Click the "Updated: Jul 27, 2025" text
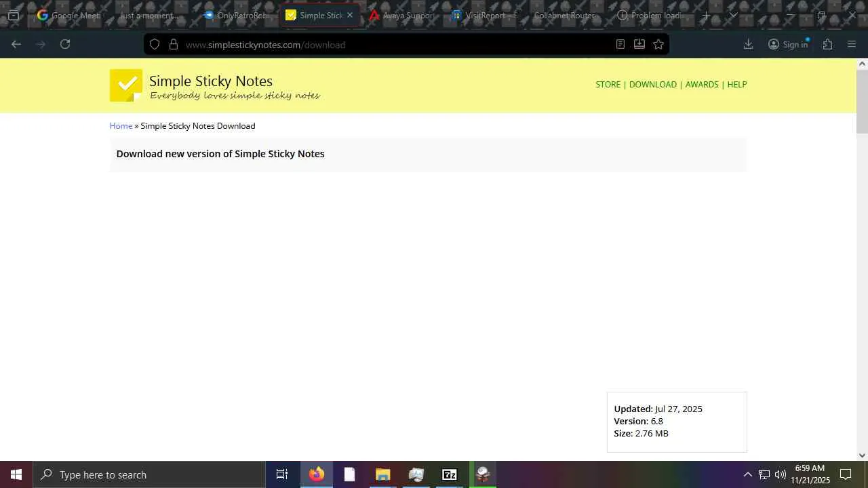 pyautogui.click(x=658, y=409)
